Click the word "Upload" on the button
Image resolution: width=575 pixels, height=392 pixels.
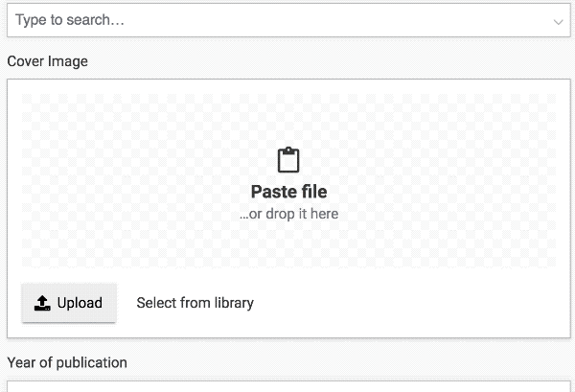[80, 303]
